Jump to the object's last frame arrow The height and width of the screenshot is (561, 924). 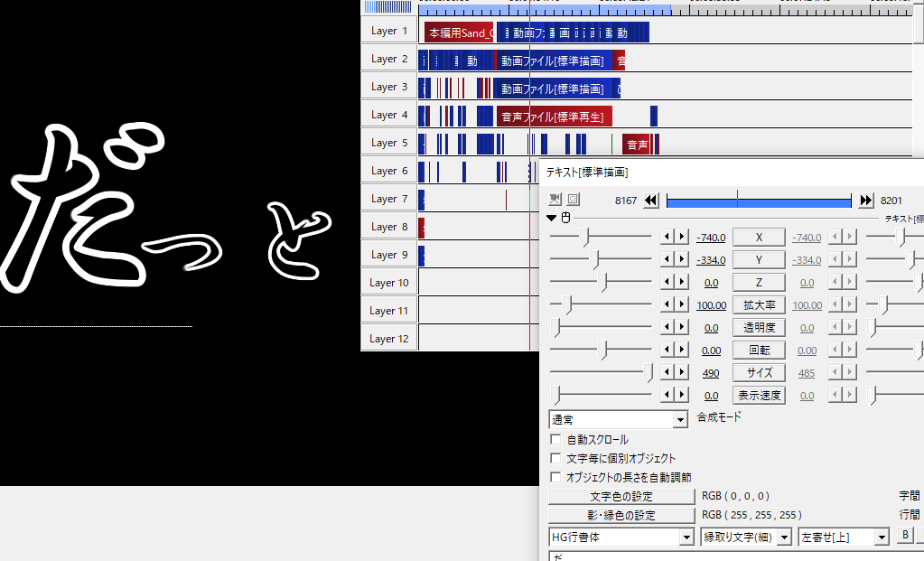tap(866, 201)
